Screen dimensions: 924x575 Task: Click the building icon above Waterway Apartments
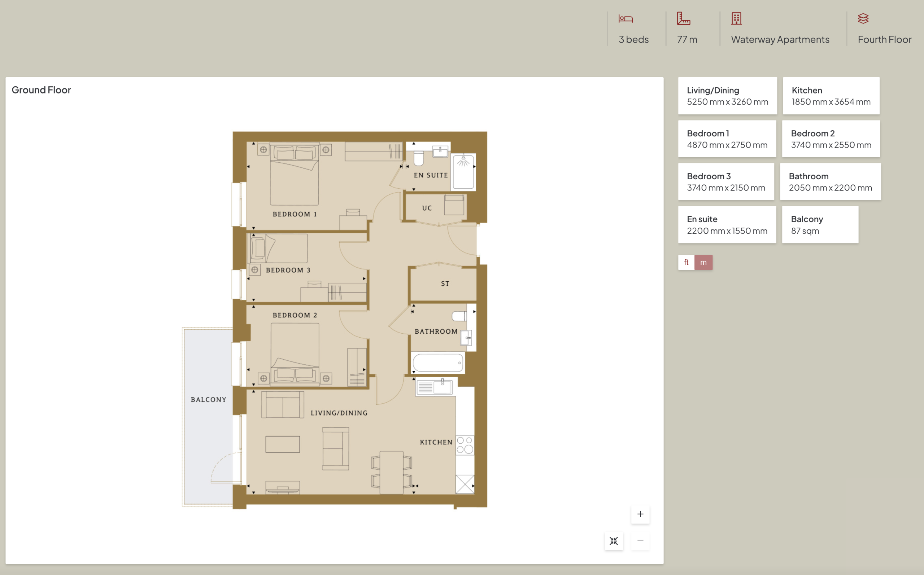(x=736, y=18)
